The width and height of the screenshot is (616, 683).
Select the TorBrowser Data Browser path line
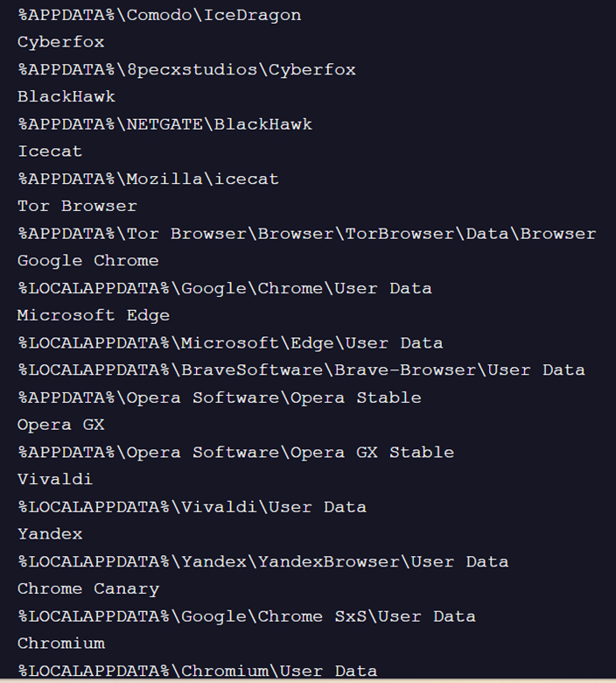coord(306,234)
